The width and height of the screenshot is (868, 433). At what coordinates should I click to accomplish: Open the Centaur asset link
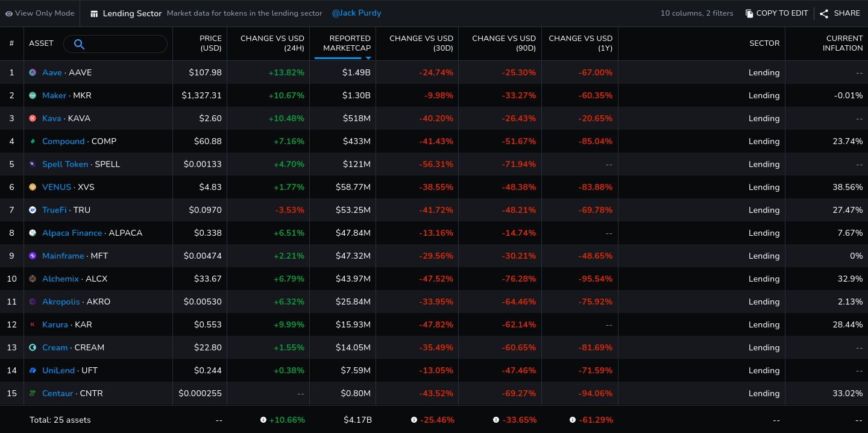58,393
